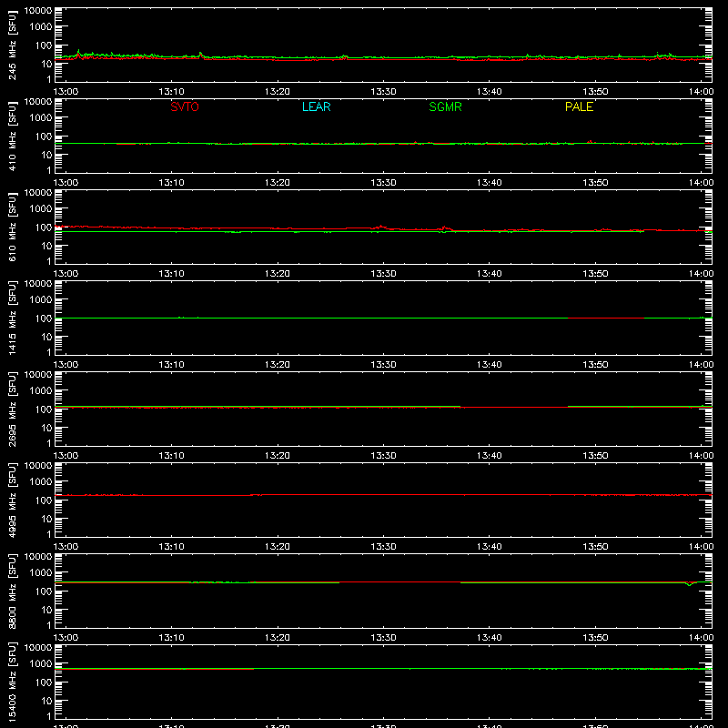This screenshot has height=728, width=728.
Task: Click the cyan LEAR legend label
Action: 316,106
